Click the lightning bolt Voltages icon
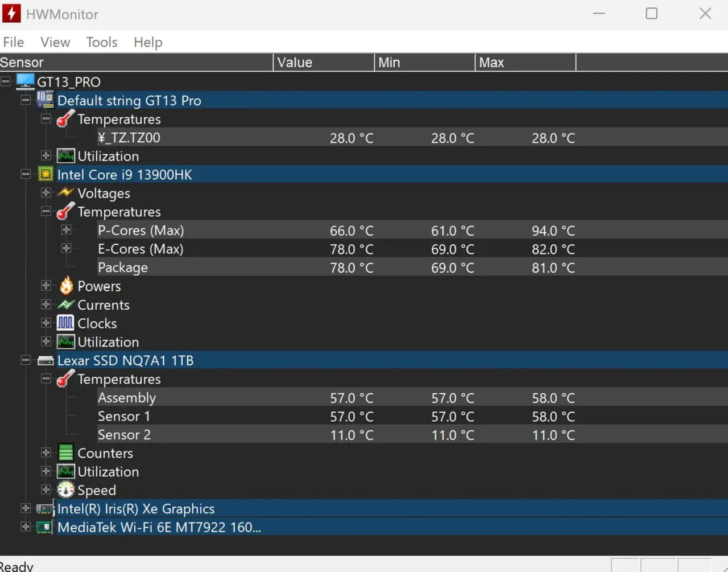This screenshot has height=572, width=728. click(66, 193)
